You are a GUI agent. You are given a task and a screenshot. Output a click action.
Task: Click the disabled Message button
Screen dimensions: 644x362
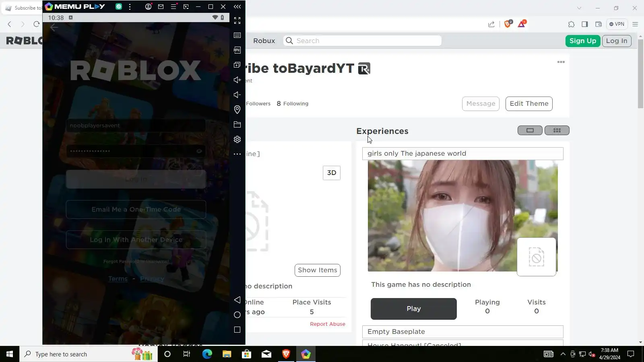(481, 104)
